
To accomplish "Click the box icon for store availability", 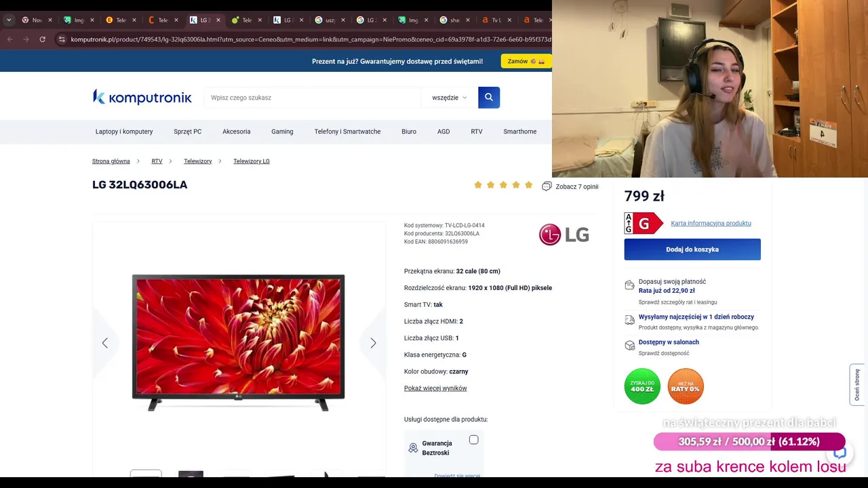I will (630, 346).
